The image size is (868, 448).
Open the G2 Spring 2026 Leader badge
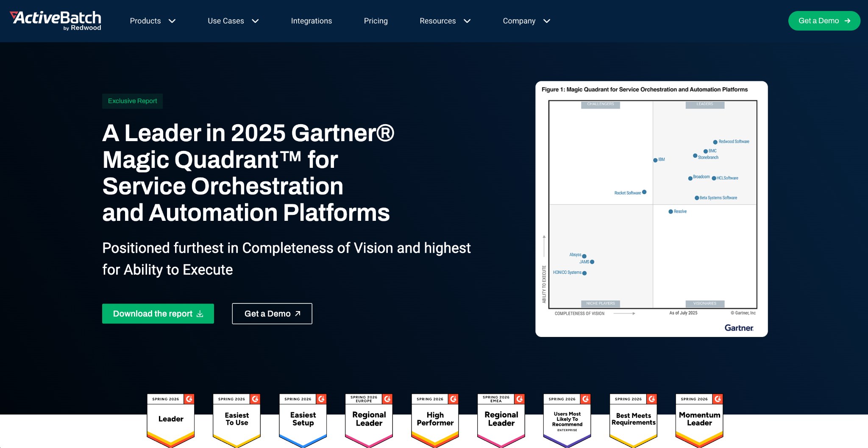[x=171, y=420]
